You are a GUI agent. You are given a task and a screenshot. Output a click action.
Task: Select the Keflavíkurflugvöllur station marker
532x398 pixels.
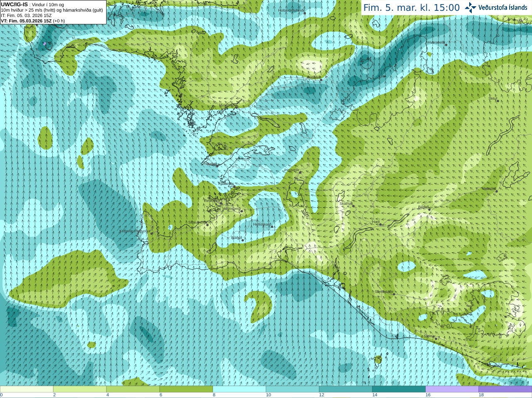pos(152,233)
